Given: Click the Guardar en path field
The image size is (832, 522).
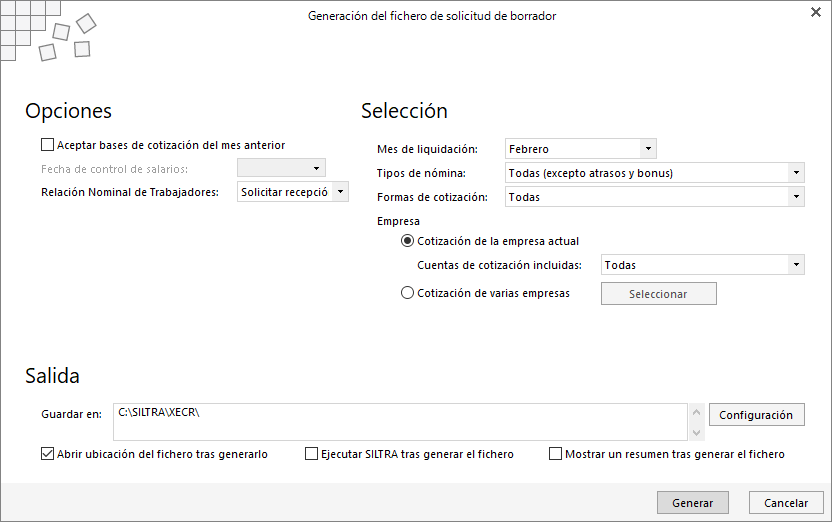Looking at the screenshot, I should 400,422.
